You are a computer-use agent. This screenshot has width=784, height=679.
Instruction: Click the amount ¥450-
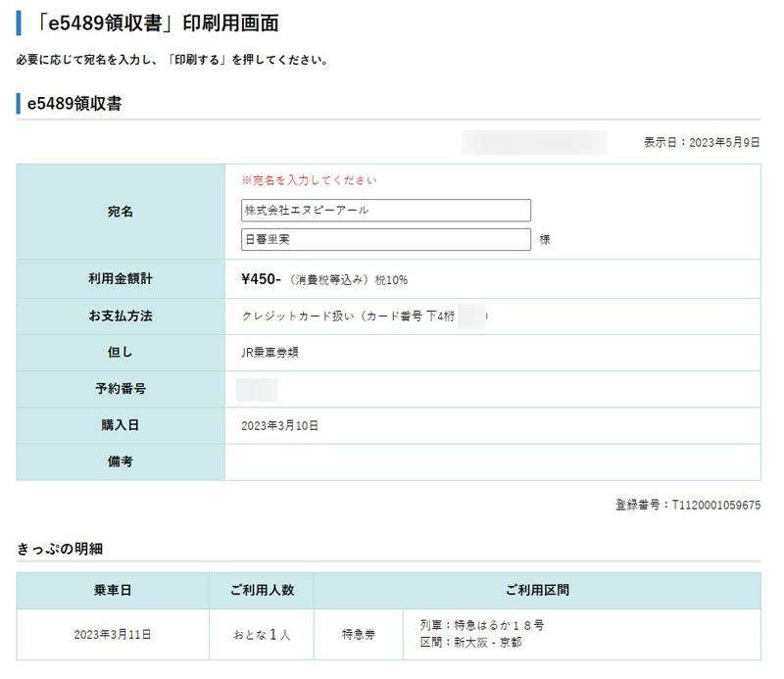261,279
